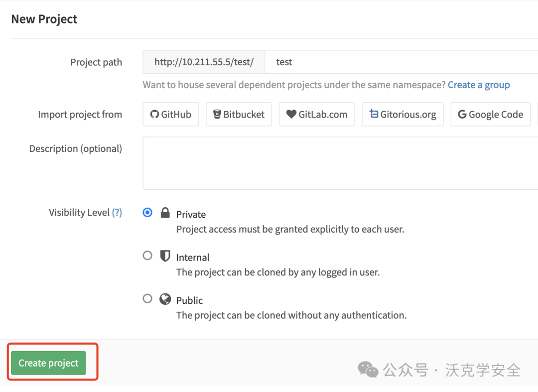Open the Create a group link
538x392 pixels.
pyautogui.click(x=479, y=85)
